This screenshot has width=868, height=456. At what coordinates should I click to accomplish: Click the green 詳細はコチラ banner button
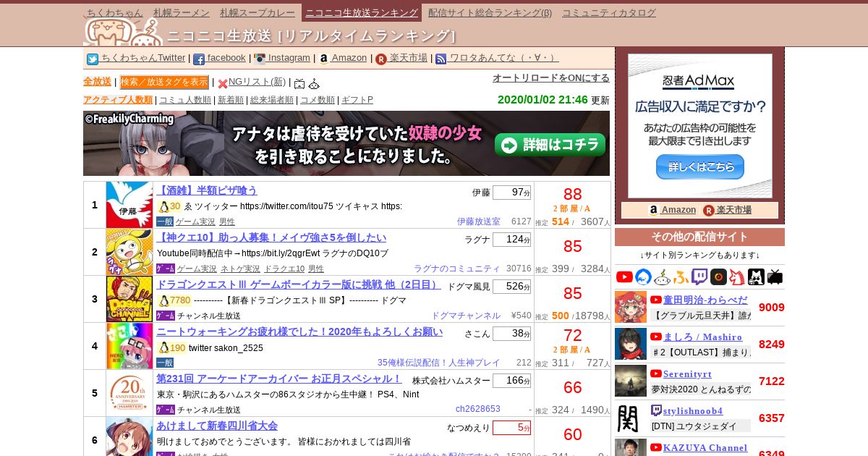[550, 145]
